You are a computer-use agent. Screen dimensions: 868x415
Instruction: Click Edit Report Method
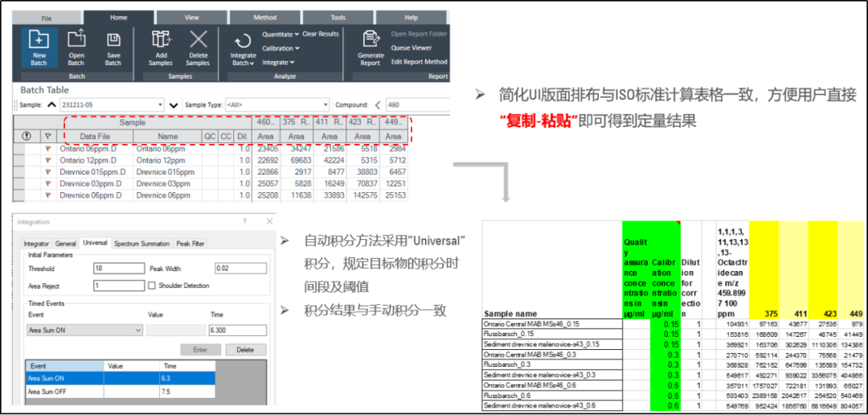(x=419, y=61)
